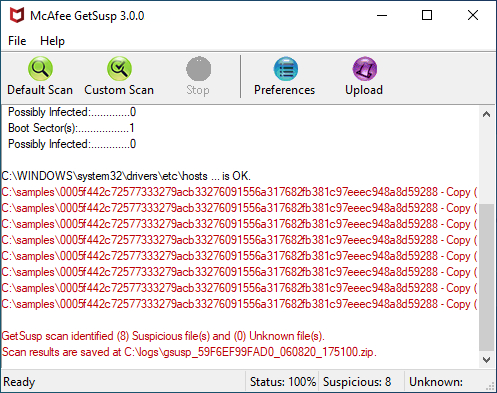
Task: Open the Preferences settings icon
Action: click(x=285, y=69)
